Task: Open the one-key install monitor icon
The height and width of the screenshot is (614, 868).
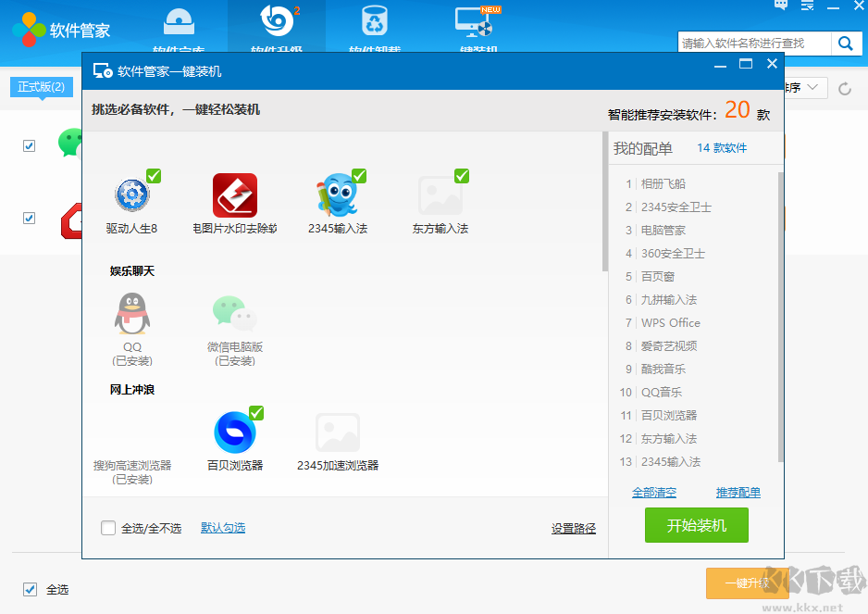Action: 474,22
